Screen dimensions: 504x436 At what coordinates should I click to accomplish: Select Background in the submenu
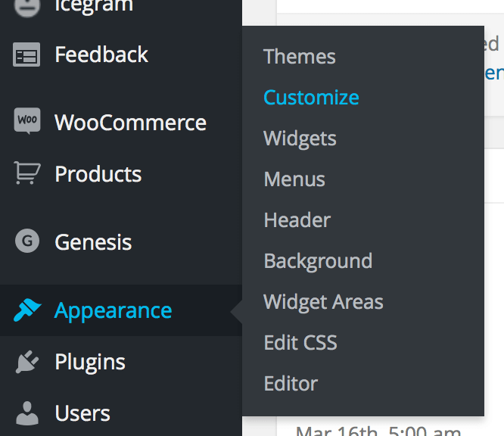click(x=318, y=261)
